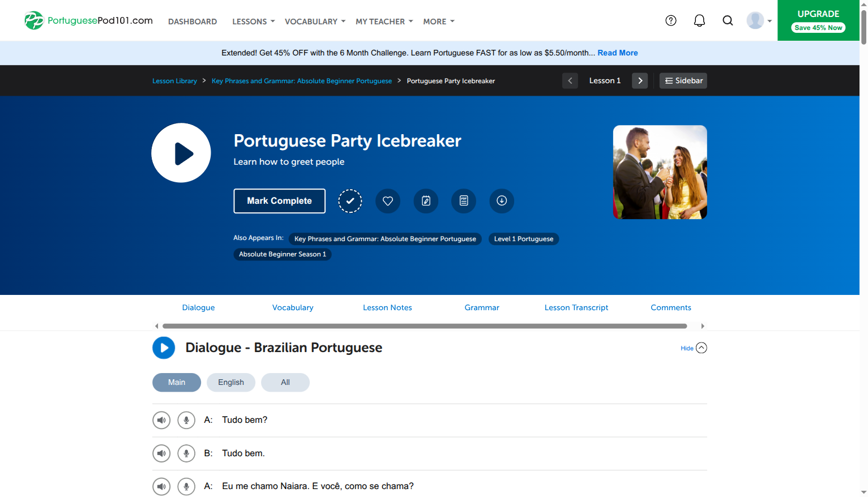Click the search magnifier icon

[x=728, y=20]
